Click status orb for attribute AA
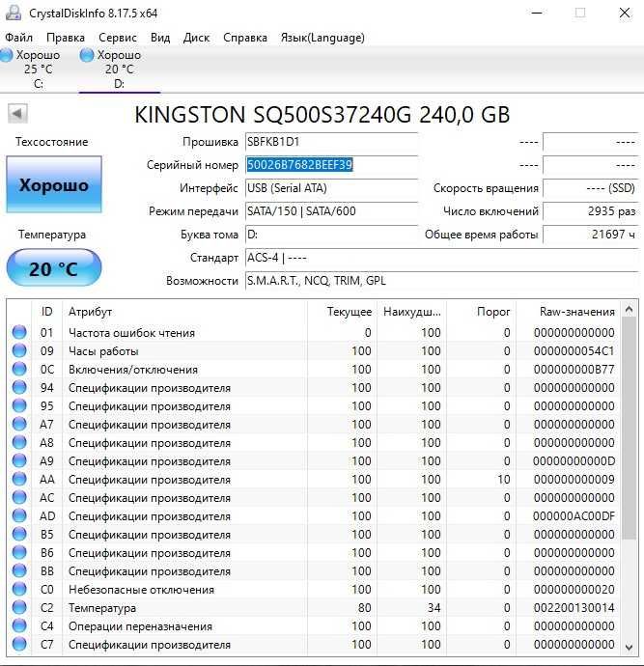The height and width of the screenshot is (666, 644). pos(19,479)
